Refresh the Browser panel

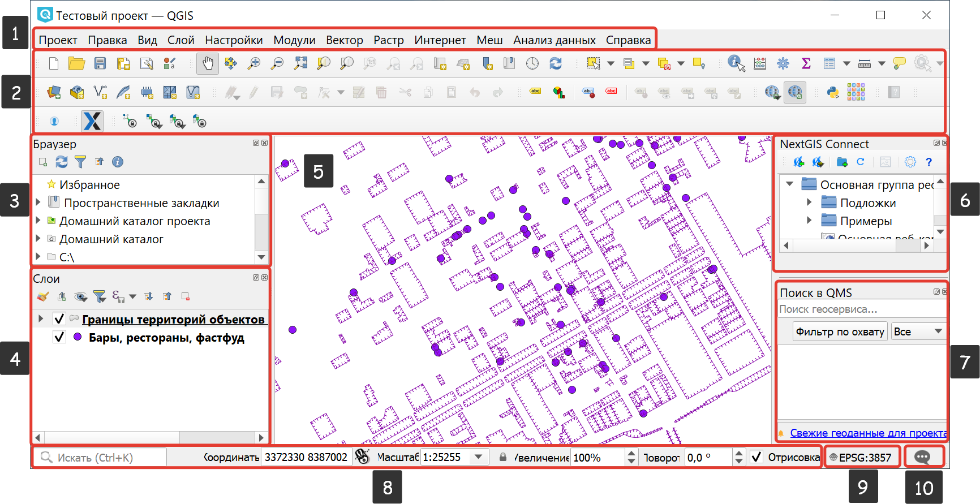(62, 162)
